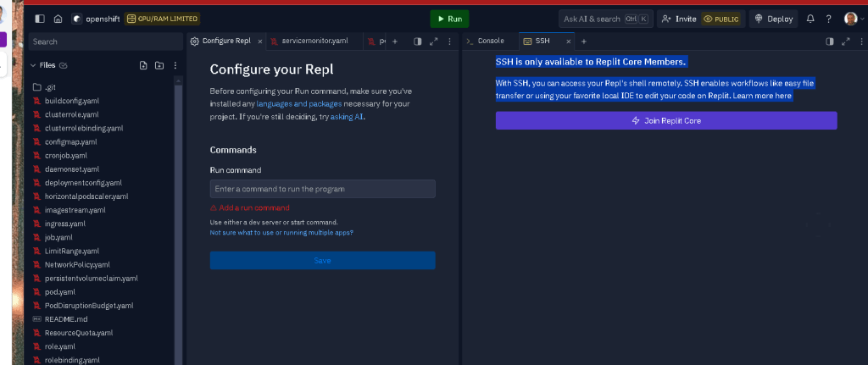Focus the Ask AI & search box
The height and width of the screenshot is (365, 868).
point(605,19)
